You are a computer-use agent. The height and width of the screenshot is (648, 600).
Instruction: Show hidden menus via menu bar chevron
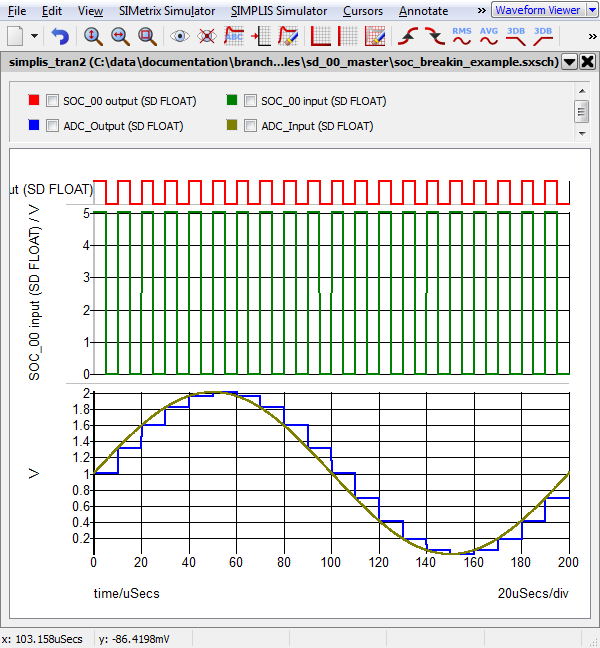click(x=482, y=10)
